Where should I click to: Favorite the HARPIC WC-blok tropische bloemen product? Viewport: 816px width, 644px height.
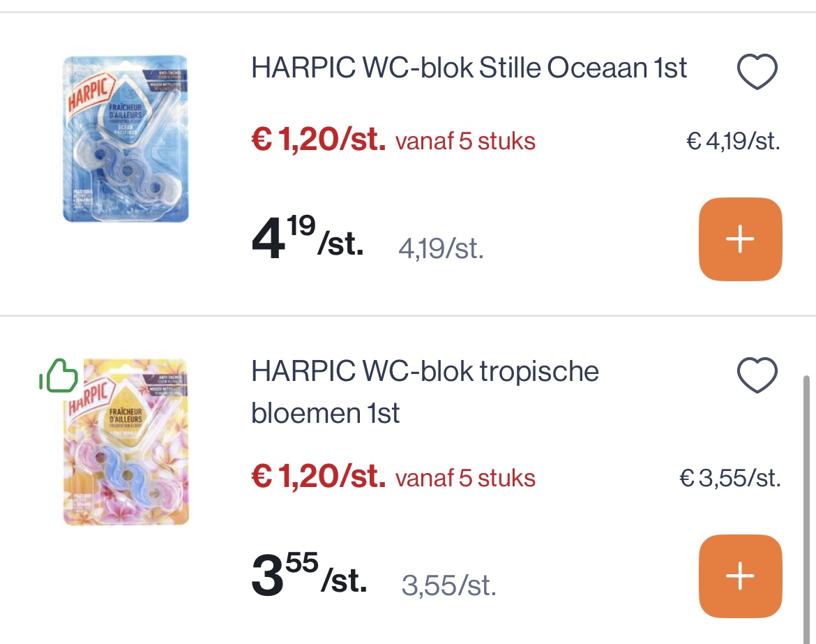click(x=757, y=377)
